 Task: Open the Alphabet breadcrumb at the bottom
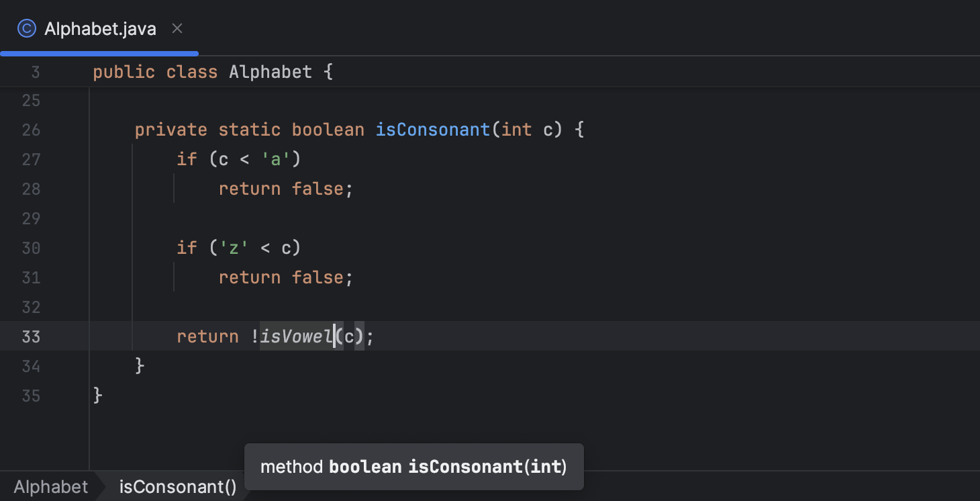pos(50,486)
